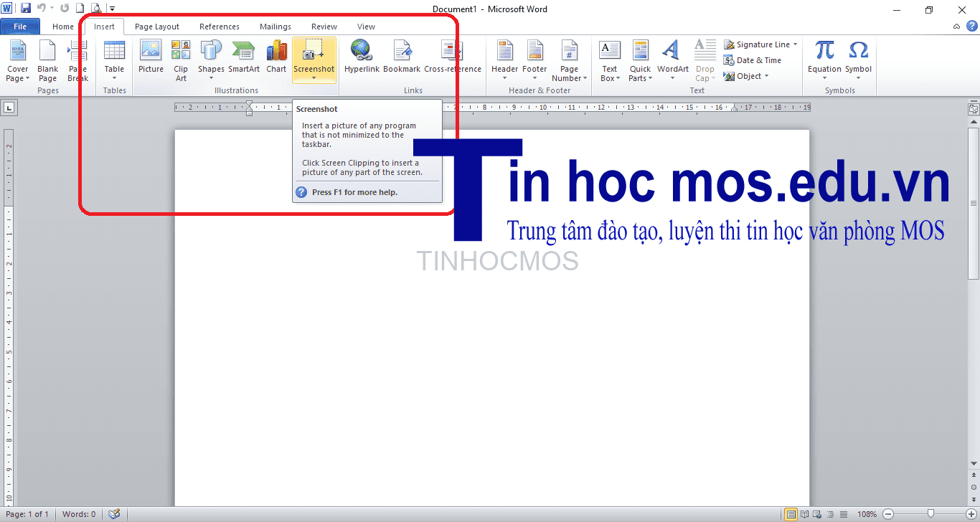Viewport: 980px width, 522px height.
Task: Expand the arrow next to Signature Line
Action: tap(795, 44)
